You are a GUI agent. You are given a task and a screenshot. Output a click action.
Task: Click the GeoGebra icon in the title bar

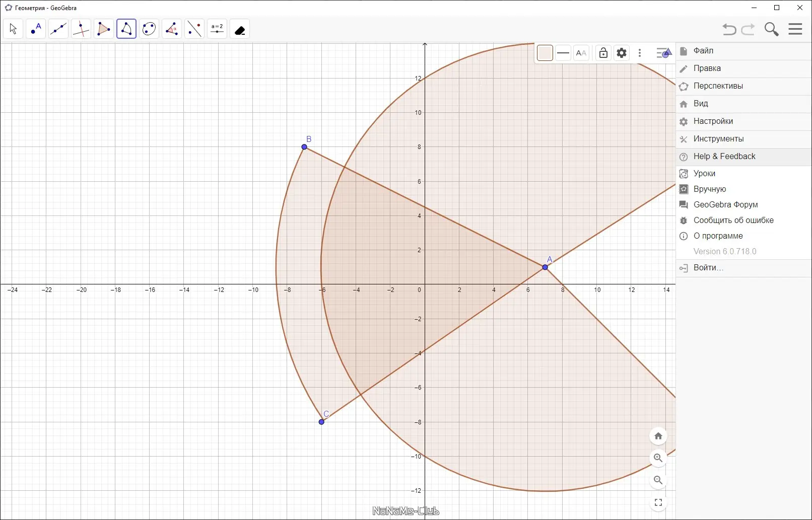(8, 8)
